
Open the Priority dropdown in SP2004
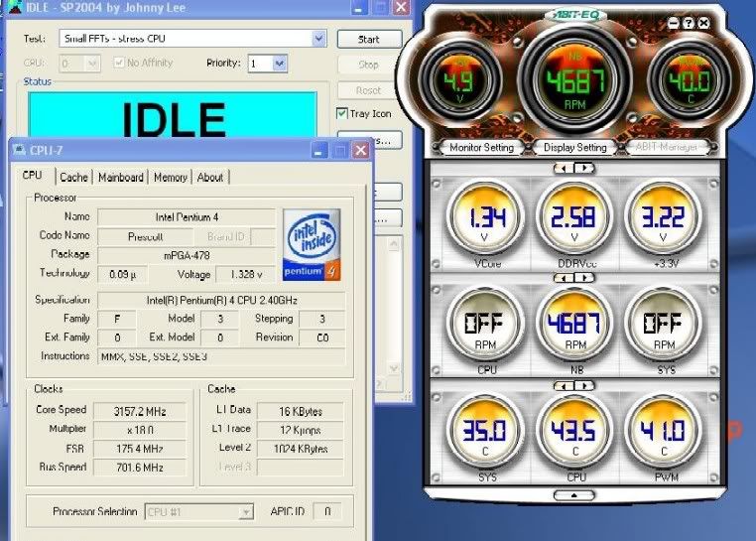(268, 64)
